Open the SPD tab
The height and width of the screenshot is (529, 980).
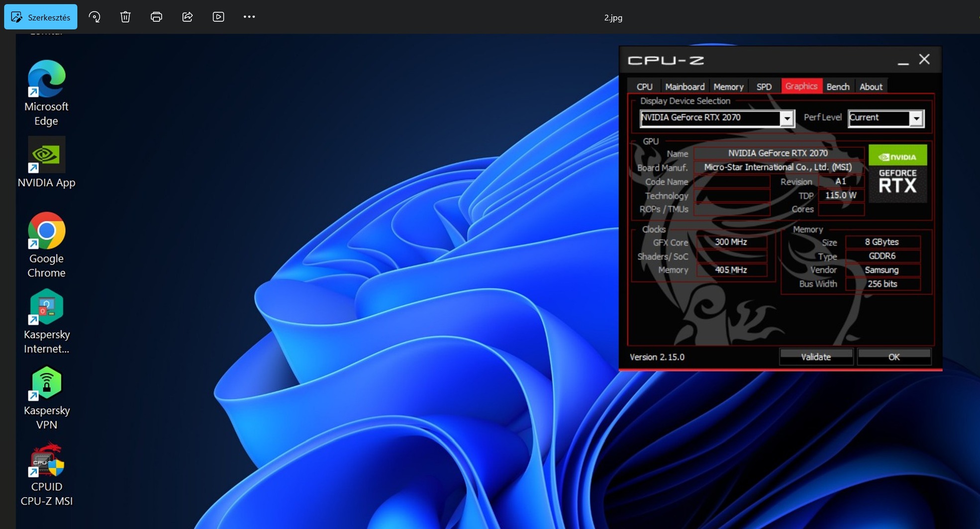pyautogui.click(x=764, y=87)
